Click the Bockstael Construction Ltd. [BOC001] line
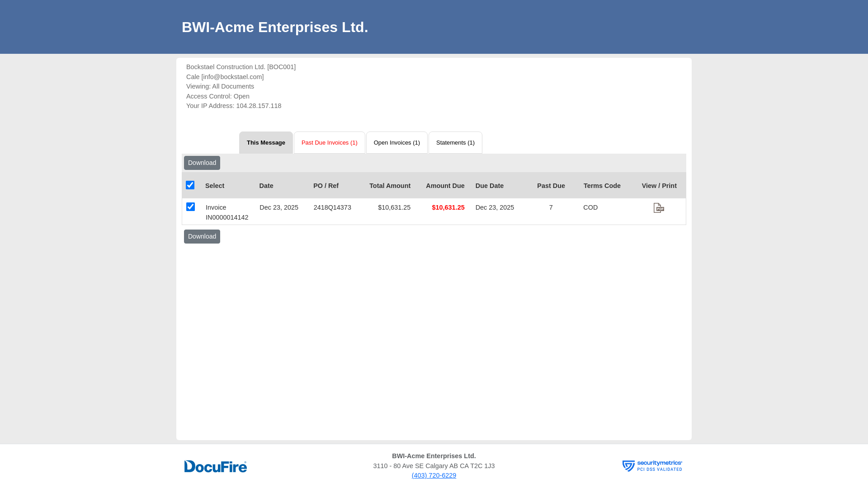The height and width of the screenshot is (488, 868). pyautogui.click(x=241, y=67)
